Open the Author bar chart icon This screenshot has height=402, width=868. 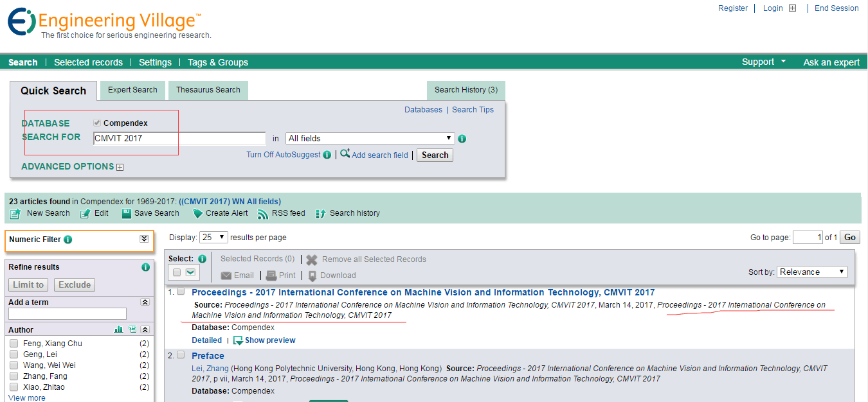click(118, 329)
